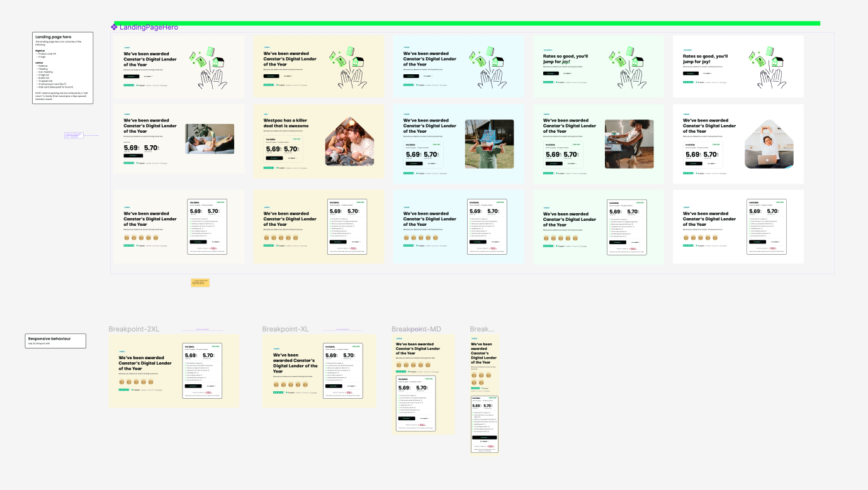
Task: Select the truncated 'Break...' frame label
Action: tap(482, 329)
